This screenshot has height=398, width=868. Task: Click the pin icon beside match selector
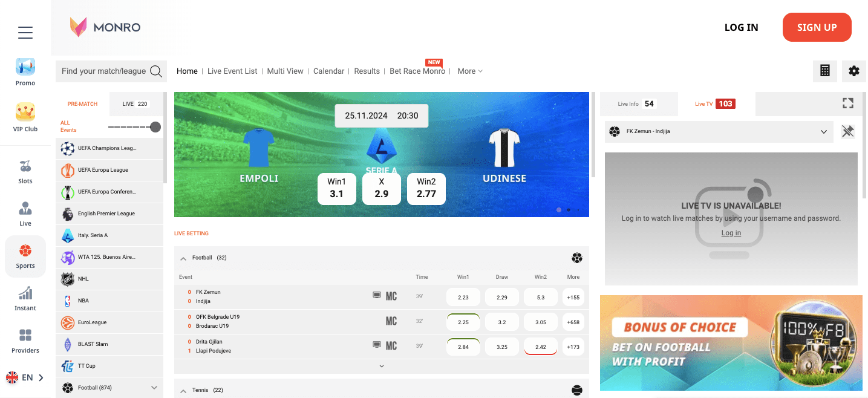coord(847,131)
